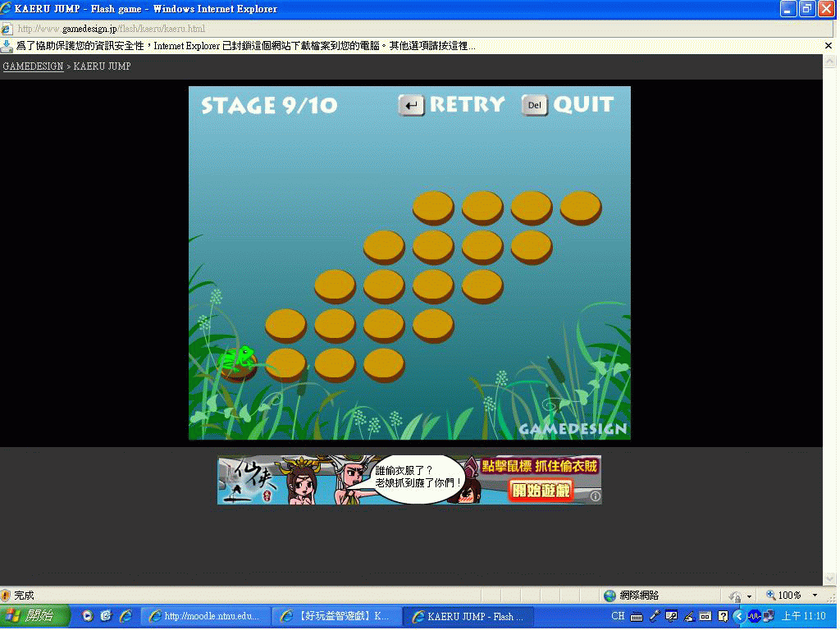This screenshot has width=840, height=630.
Task: Click the top-right lily pad in the top row
Action: pyautogui.click(x=581, y=208)
